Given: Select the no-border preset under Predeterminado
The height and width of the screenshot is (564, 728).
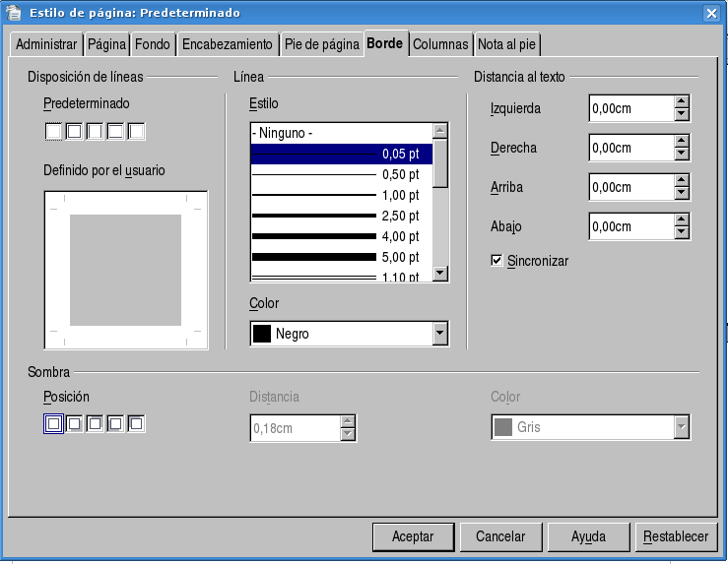Looking at the screenshot, I should [53, 131].
